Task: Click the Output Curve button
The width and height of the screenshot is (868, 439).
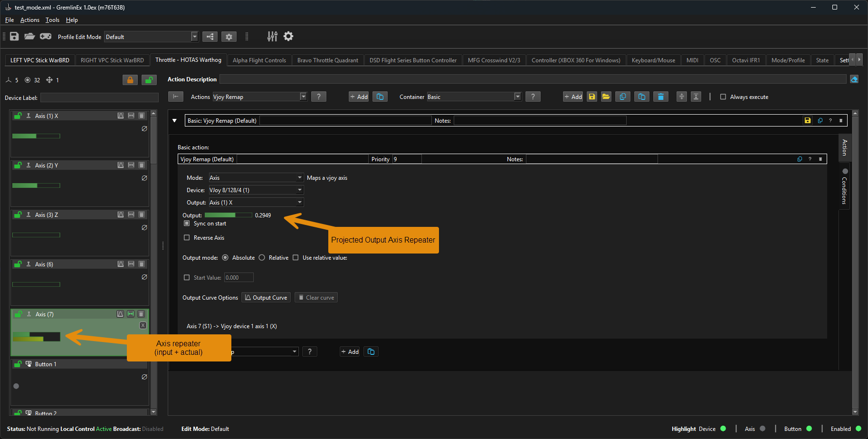Action: click(266, 298)
